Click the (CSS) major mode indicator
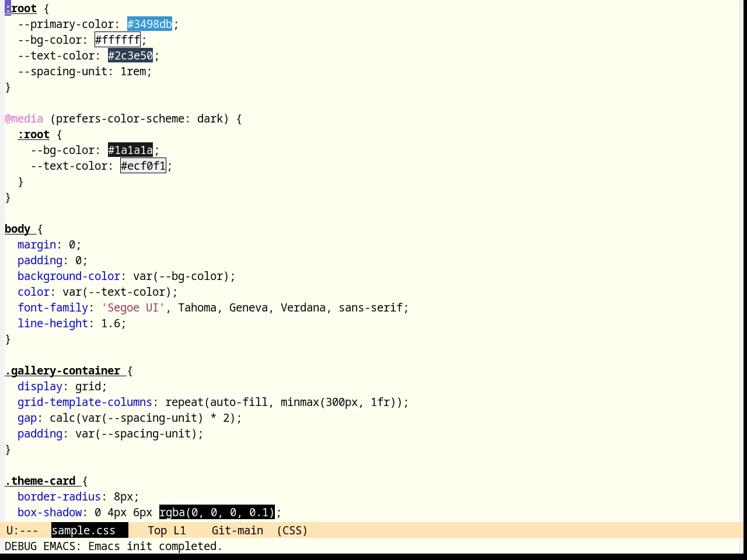The height and width of the screenshot is (560, 747). coord(292,530)
